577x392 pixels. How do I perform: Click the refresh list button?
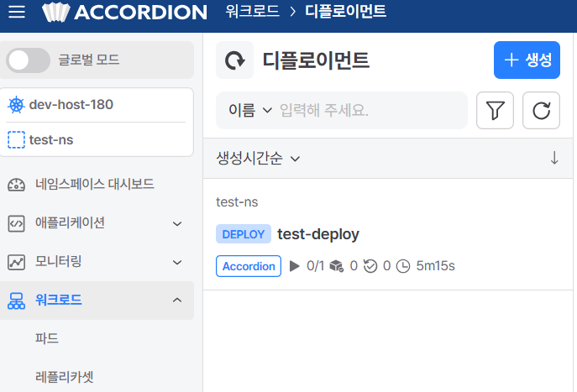click(x=542, y=110)
